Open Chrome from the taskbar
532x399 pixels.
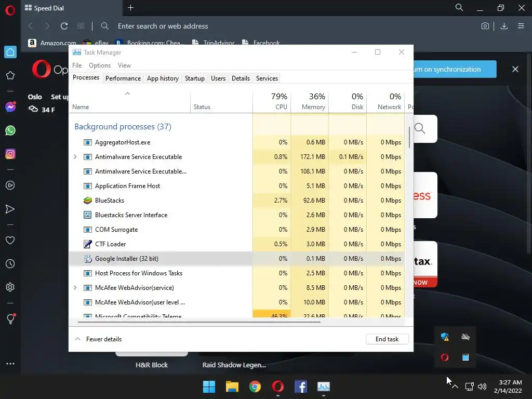[255, 387]
